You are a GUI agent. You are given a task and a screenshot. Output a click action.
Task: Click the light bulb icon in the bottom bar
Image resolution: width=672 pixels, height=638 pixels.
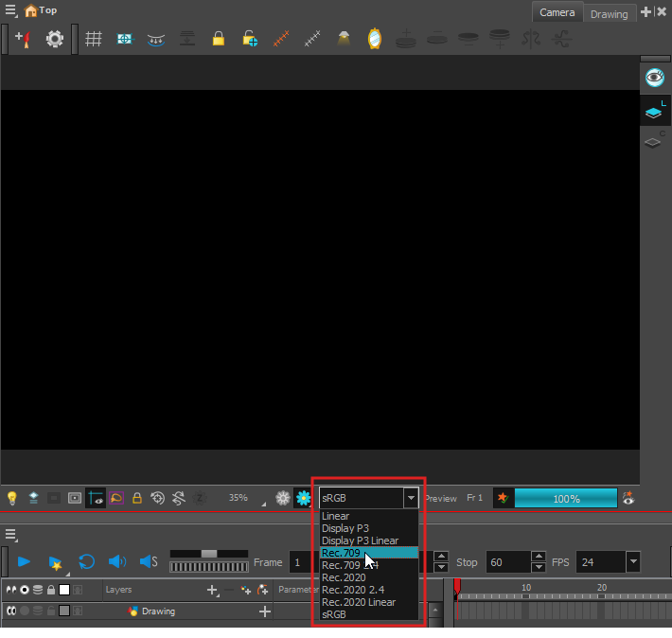tap(12, 498)
